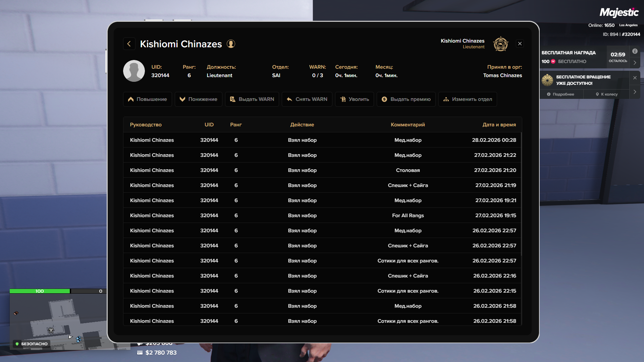Screen dimensions: 644x362
Task: Expand the free reward banner arrow
Action: [x=635, y=63]
